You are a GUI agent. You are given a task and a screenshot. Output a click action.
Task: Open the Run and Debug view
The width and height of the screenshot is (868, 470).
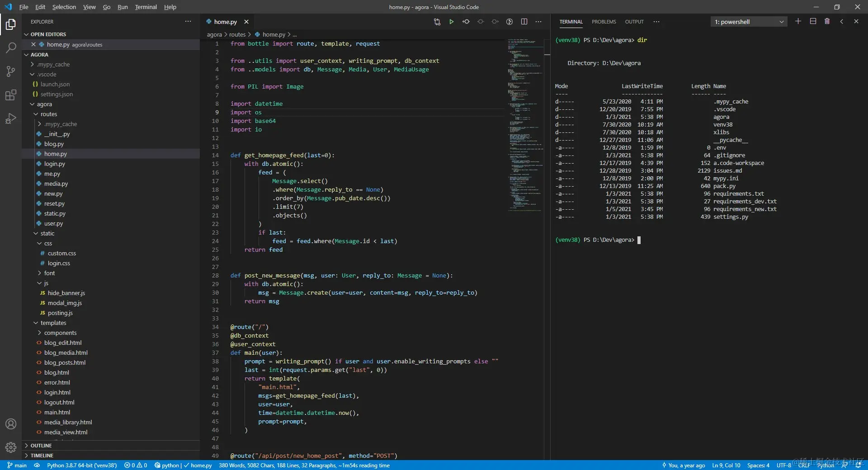click(x=11, y=118)
